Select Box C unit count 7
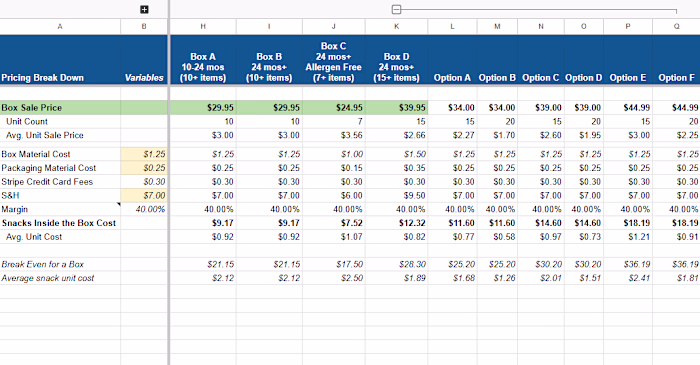The width and height of the screenshot is (700, 365). point(333,121)
